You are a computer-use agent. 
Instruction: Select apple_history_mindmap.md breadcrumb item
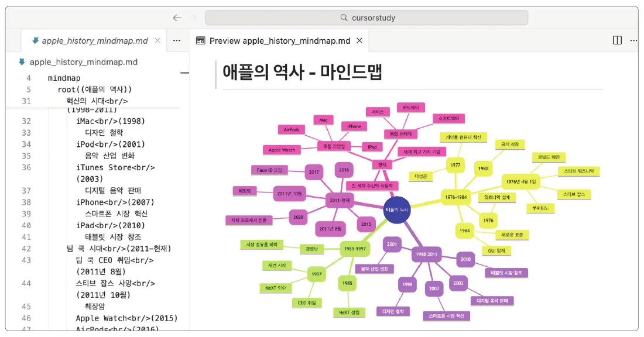click(83, 62)
